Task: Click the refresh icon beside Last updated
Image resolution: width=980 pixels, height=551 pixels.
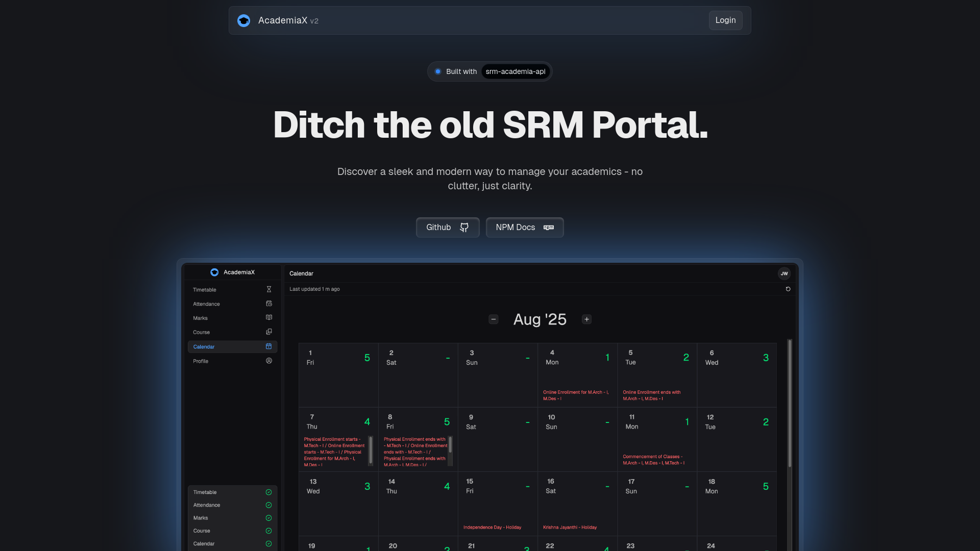Action: click(788, 289)
